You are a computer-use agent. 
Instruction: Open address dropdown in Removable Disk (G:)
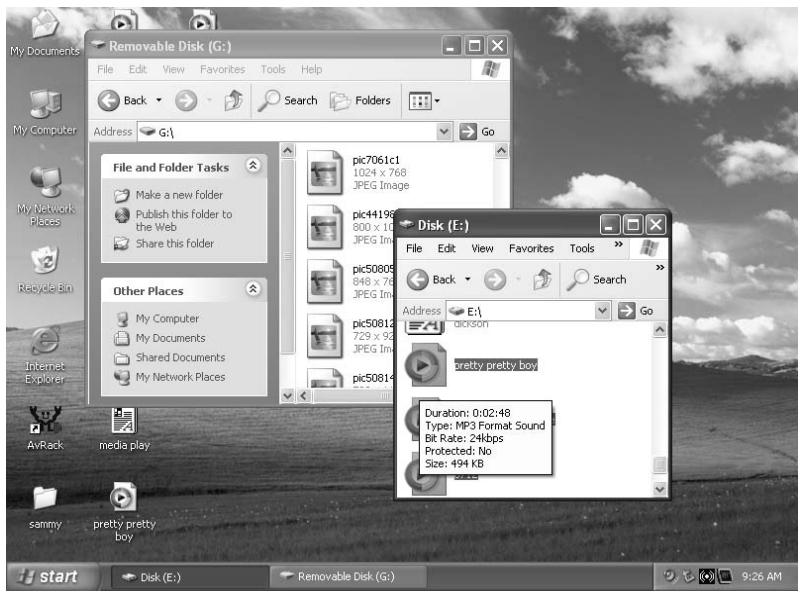444,132
